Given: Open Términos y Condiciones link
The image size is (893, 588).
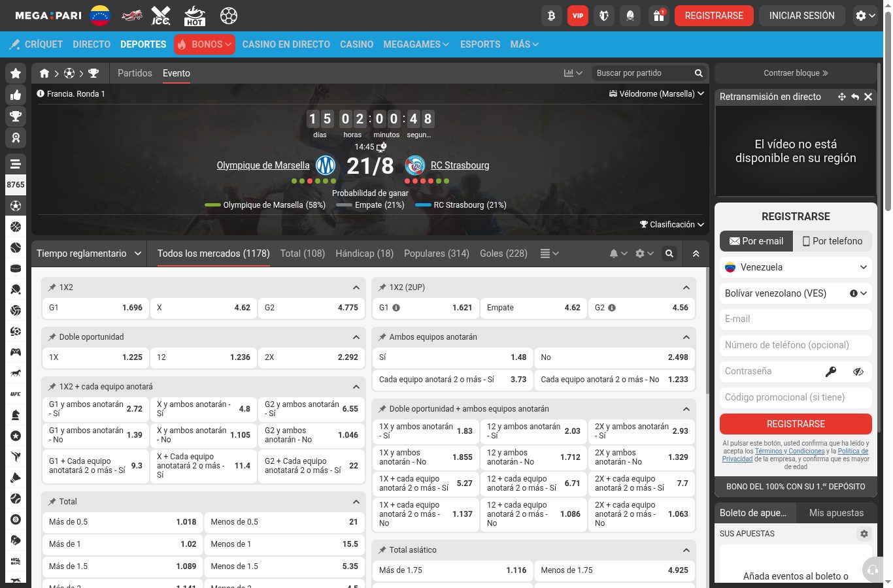Looking at the screenshot, I should pyautogui.click(x=790, y=451).
